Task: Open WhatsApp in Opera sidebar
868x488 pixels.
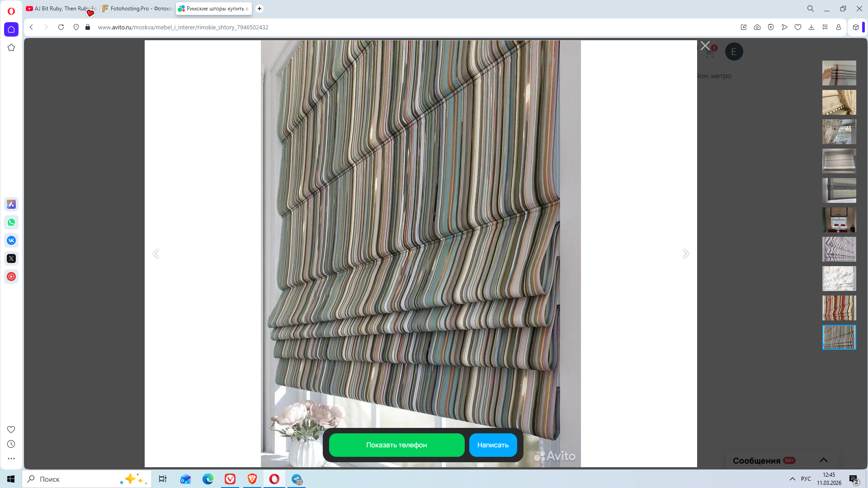Action: coord(11,222)
